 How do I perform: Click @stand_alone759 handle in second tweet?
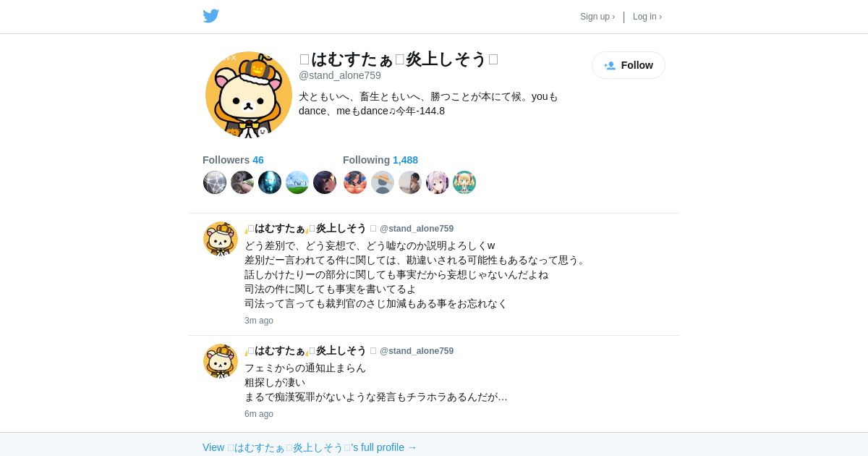[x=417, y=351]
